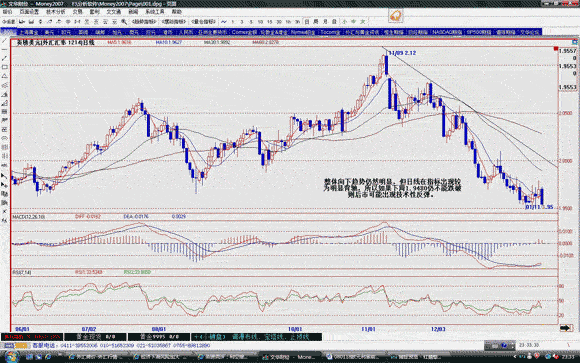
Task: Open the Money taskbar window button
Action: pos(290,357)
